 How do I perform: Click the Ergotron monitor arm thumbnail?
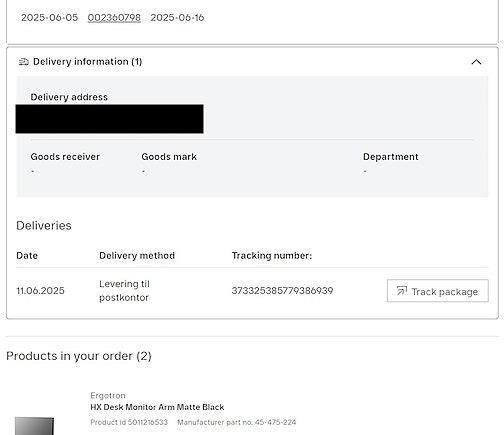tap(34, 426)
